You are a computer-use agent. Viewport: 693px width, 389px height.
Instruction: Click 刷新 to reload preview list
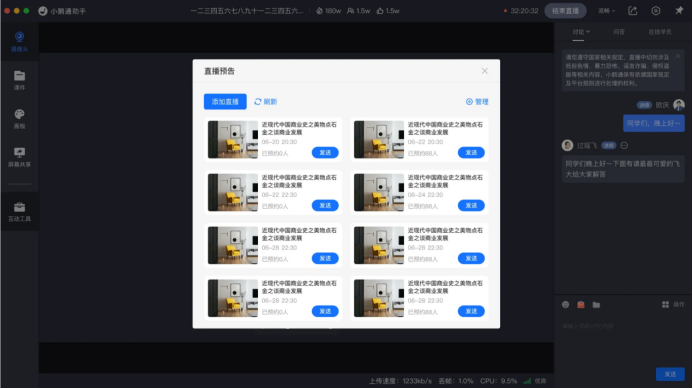pyautogui.click(x=266, y=102)
